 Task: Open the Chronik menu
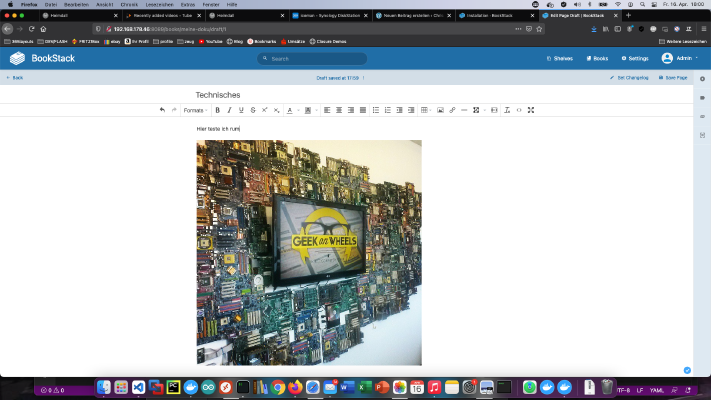point(129,5)
